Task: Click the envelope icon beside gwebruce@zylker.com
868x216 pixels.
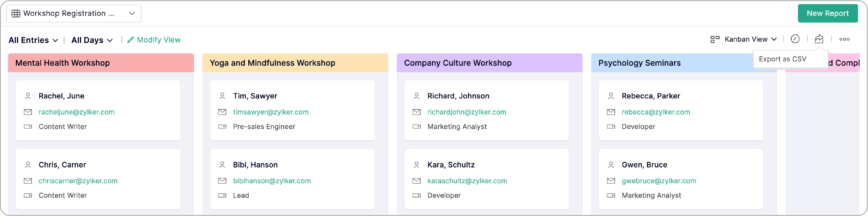Action: [611, 181]
